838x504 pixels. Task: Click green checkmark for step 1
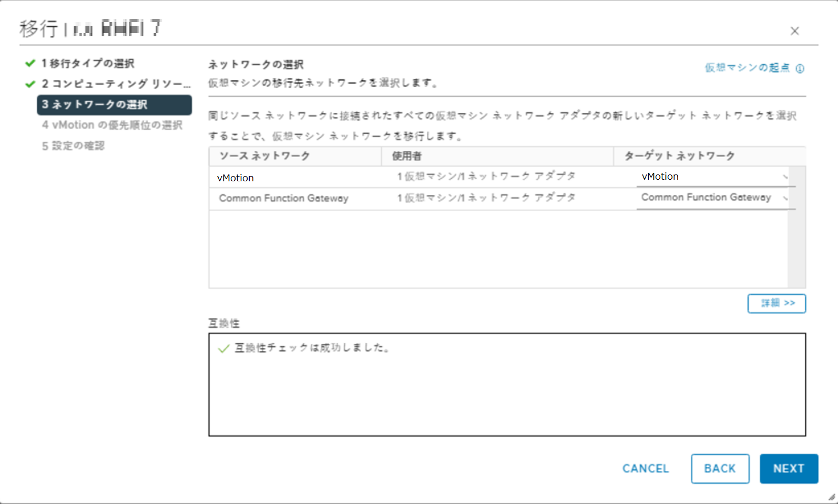coord(30,64)
